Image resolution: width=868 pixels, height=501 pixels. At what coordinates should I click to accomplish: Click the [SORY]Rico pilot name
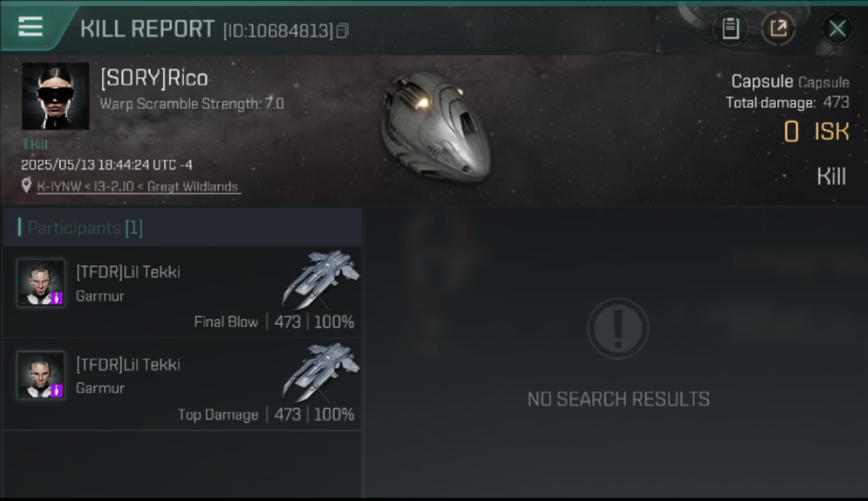tap(154, 78)
